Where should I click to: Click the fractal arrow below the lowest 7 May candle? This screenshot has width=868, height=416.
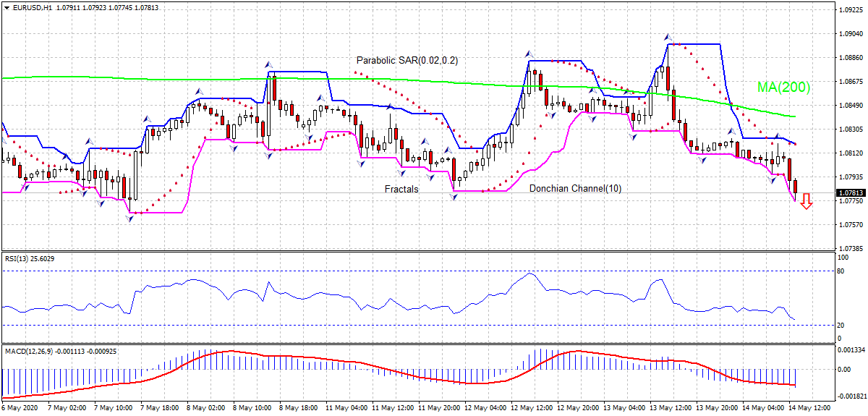131,218
